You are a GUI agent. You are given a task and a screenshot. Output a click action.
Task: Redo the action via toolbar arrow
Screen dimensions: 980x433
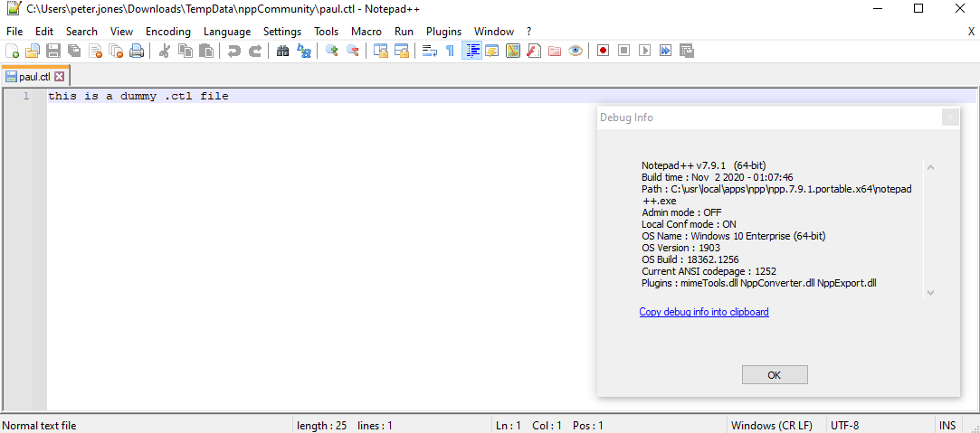coord(254,52)
